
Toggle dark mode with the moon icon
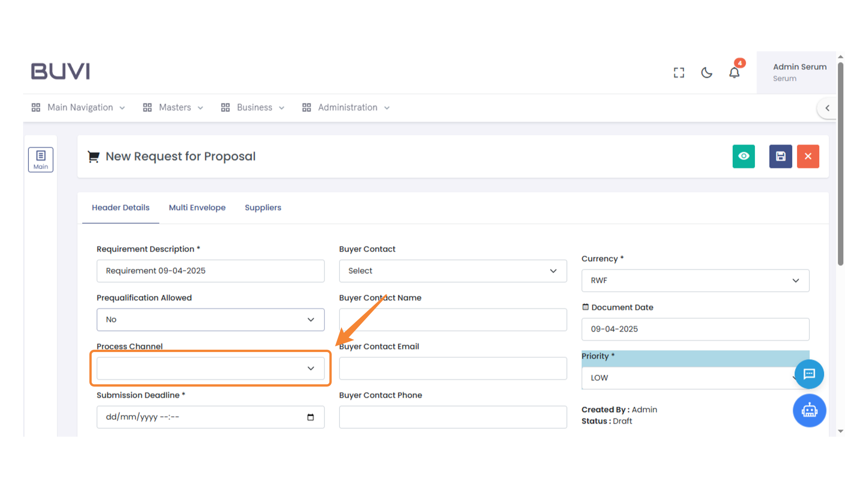[x=707, y=72]
